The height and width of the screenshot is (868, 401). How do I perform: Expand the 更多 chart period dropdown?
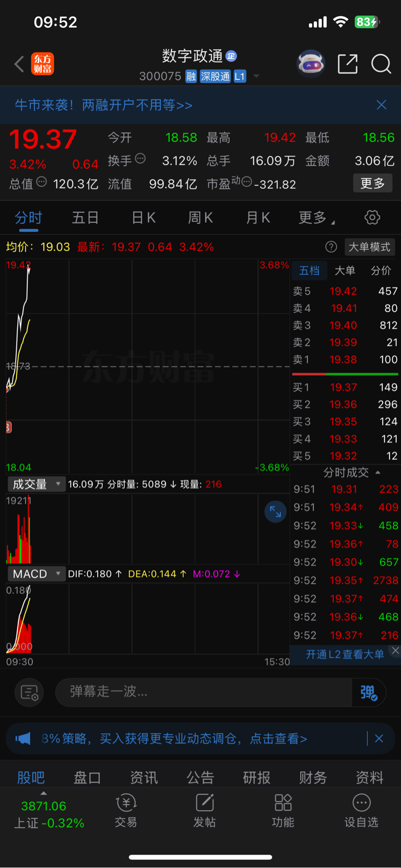316,218
